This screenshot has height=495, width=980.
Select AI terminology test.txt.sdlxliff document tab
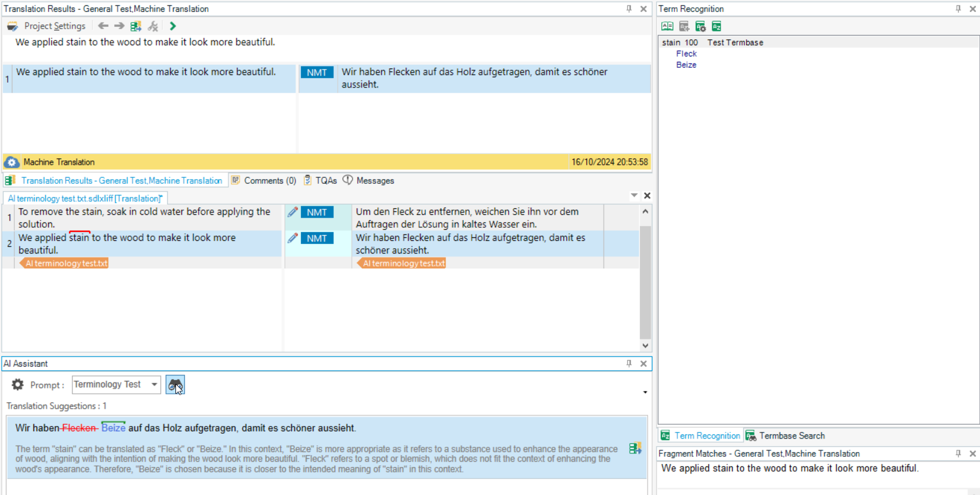click(x=85, y=198)
